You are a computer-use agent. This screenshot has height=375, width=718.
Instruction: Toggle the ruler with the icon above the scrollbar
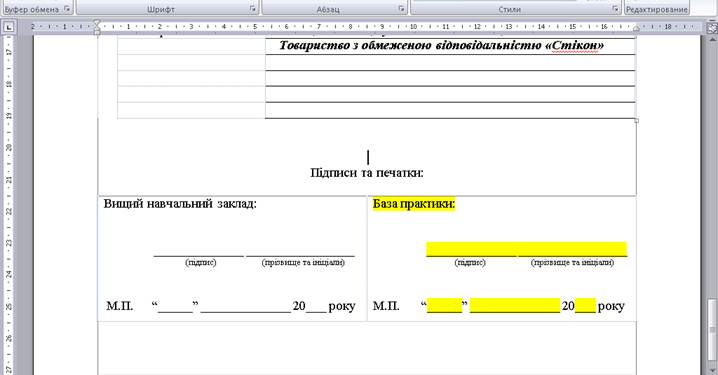click(712, 28)
